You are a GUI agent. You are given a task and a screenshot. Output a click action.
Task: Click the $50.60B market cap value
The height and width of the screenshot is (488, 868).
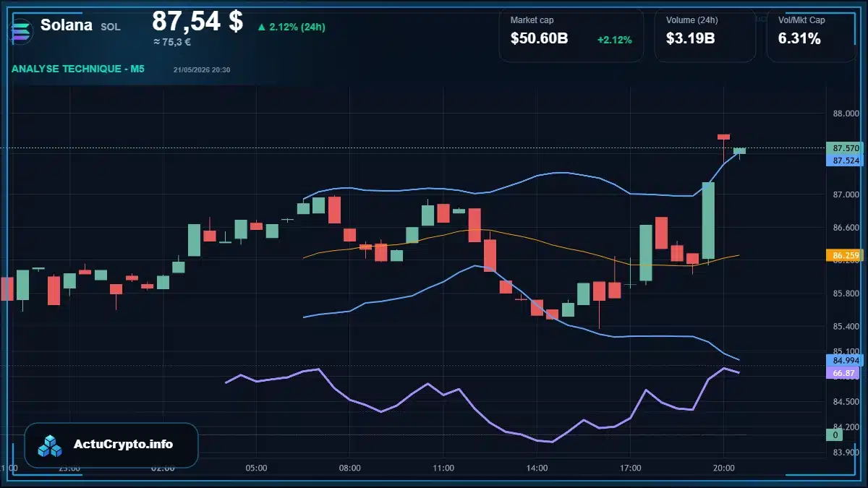tap(540, 39)
